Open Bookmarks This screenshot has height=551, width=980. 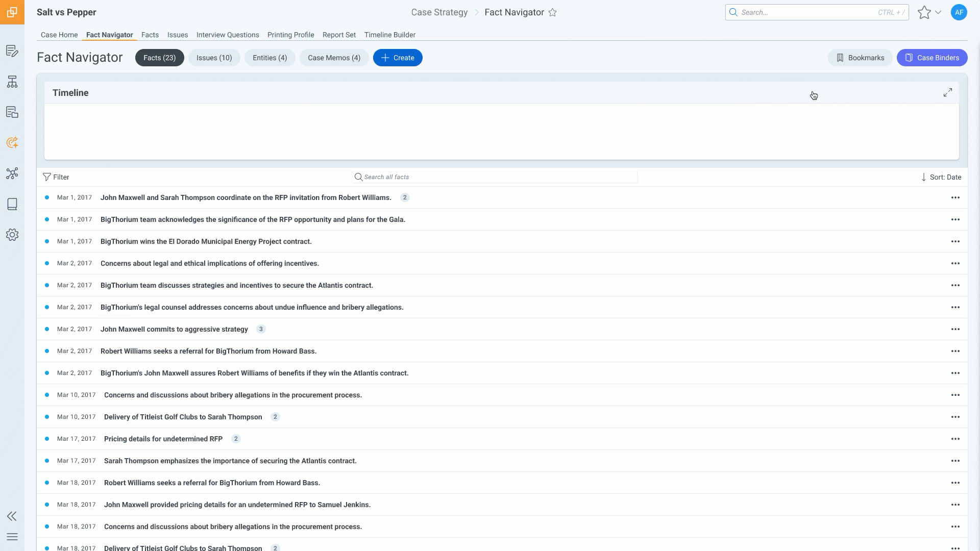pyautogui.click(x=860, y=58)
